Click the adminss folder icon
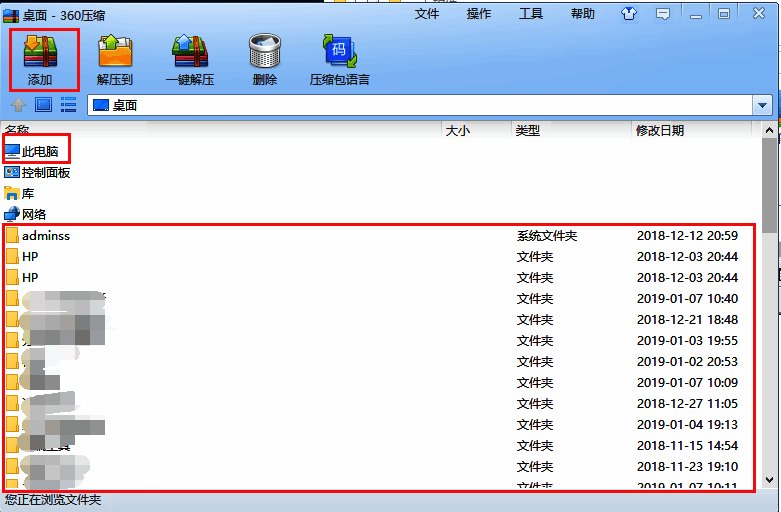781x512 pixels. click(x=13, y=236)
